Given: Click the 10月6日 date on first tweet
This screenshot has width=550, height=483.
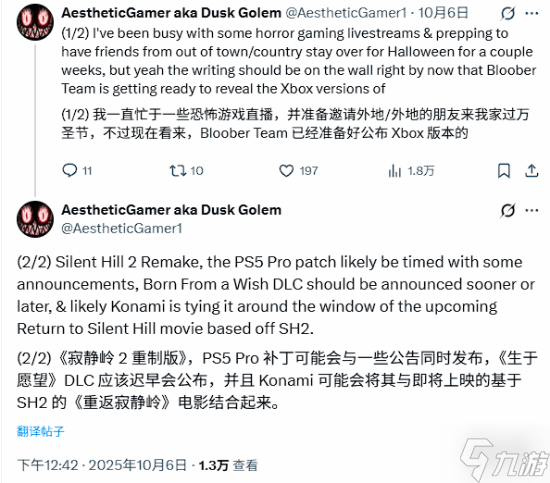Looking at the screenshot, I should coord(443,13).
